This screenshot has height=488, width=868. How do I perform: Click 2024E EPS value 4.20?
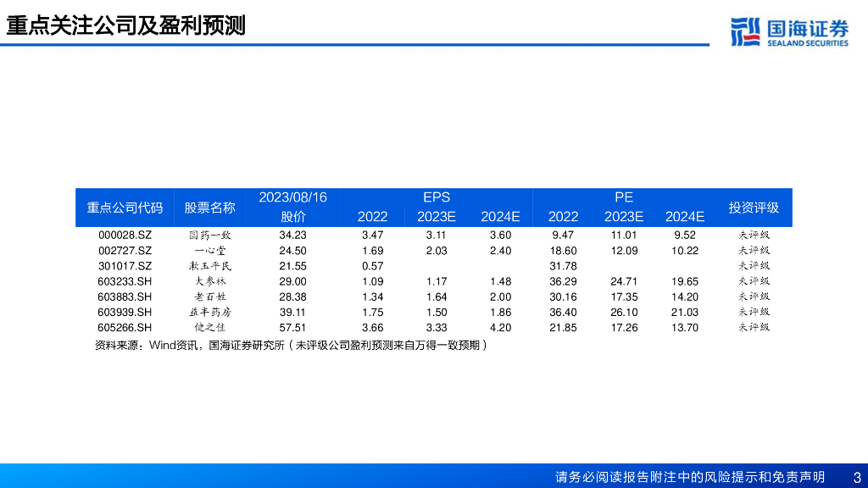click(500, 328)
